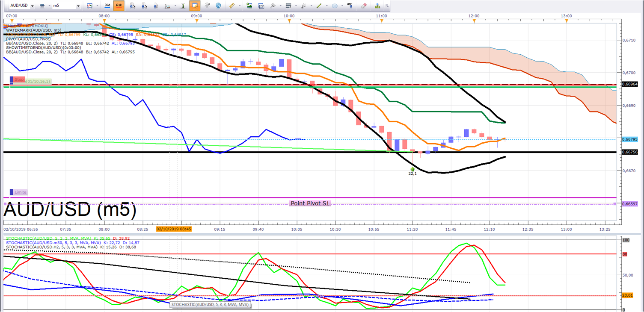This screenshot has height=312, width=644.
Task: Toggle the highlighted orange chart mode button
Action: tap(195, 6)
